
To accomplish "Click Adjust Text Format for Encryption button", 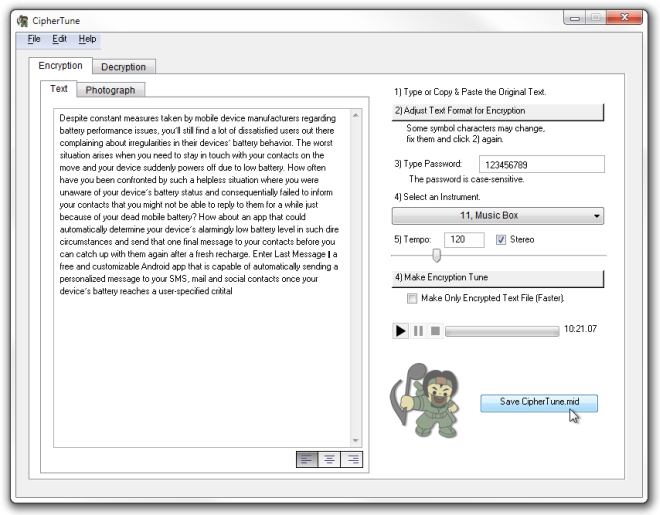I will tap(498, 111).
